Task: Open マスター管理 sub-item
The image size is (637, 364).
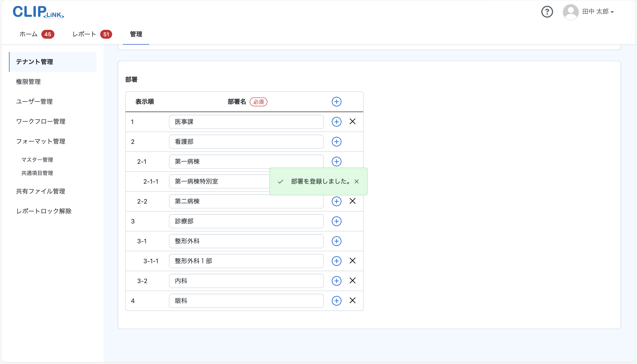Action: 37,160
